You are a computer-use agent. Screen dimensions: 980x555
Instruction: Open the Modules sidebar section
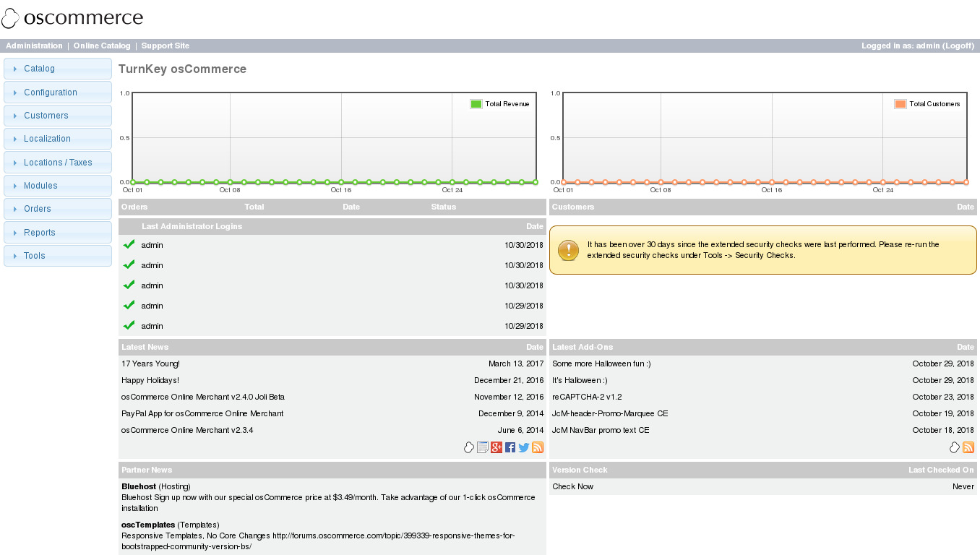coord(40,186)
